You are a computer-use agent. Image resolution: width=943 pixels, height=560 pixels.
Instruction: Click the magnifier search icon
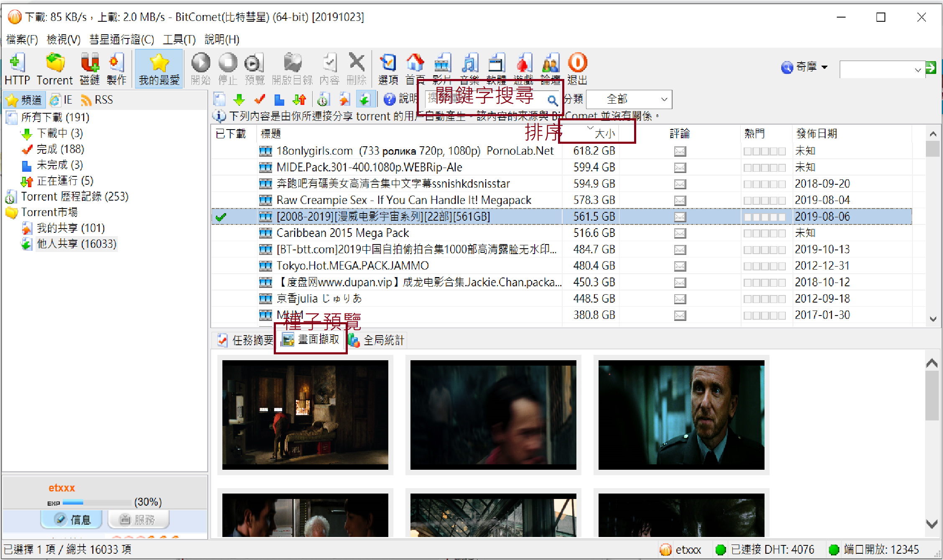click(552, 100)
